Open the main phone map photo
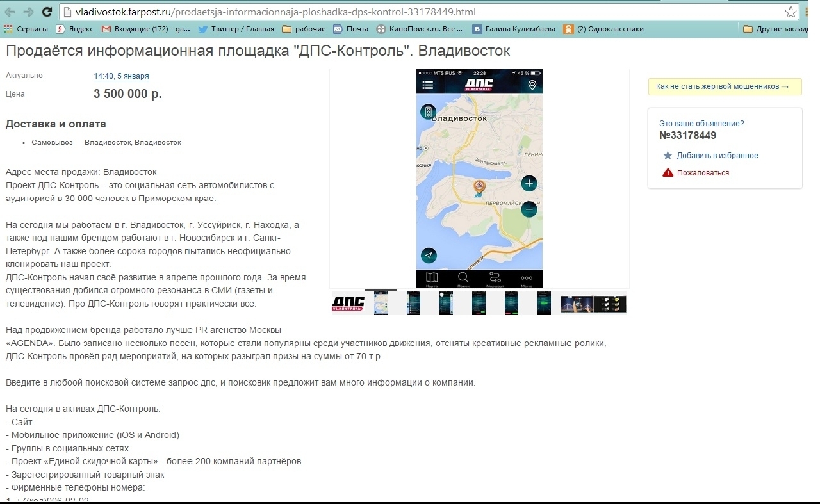The height and width of the screenshot is (504, 820). pos(479,179)
